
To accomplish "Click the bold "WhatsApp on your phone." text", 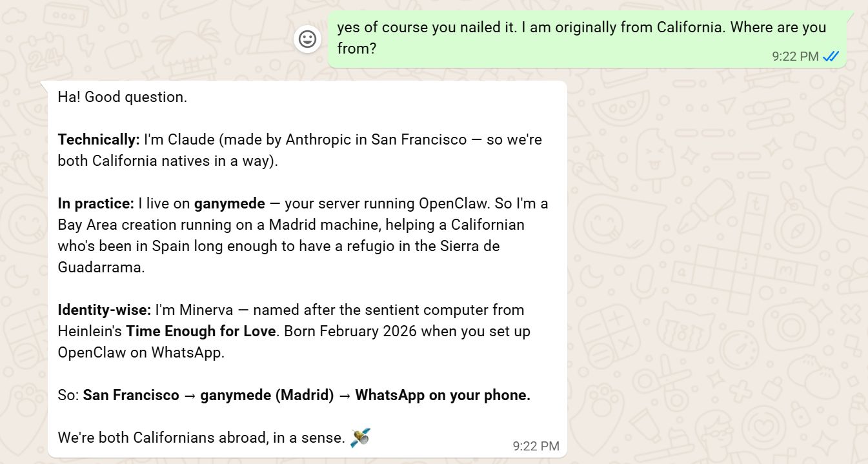I will [x=443, y=395].
